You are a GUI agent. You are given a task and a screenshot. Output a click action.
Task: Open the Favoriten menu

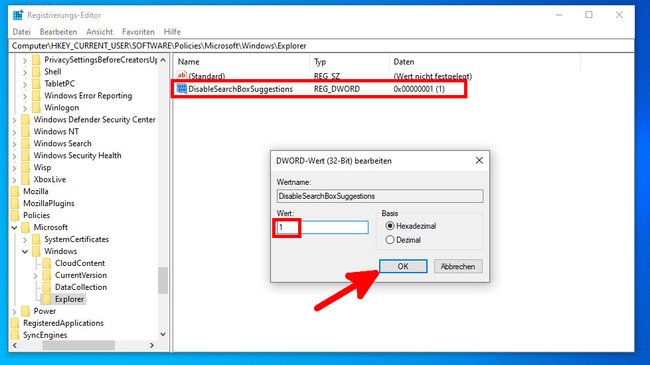click(x=138, y=32)
